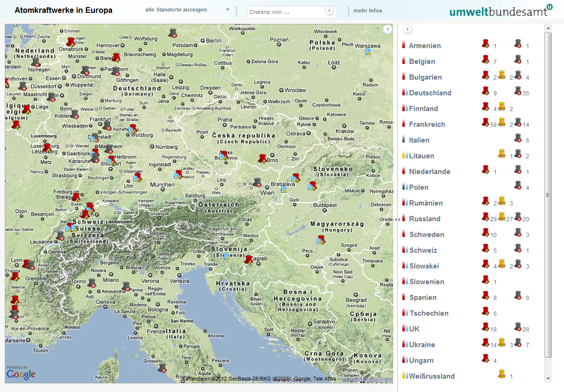Click the reactor marker near Brno on the map

tap(263, 159)
